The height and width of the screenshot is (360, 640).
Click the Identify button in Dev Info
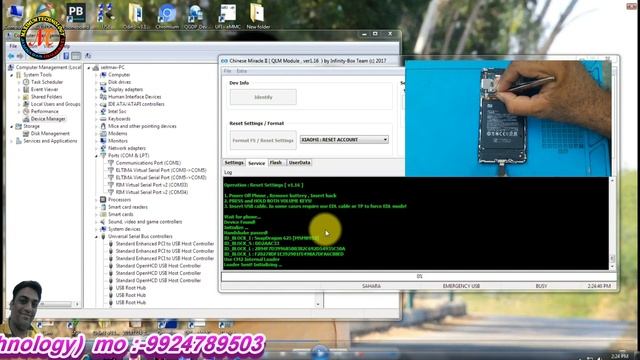point(263,97)
